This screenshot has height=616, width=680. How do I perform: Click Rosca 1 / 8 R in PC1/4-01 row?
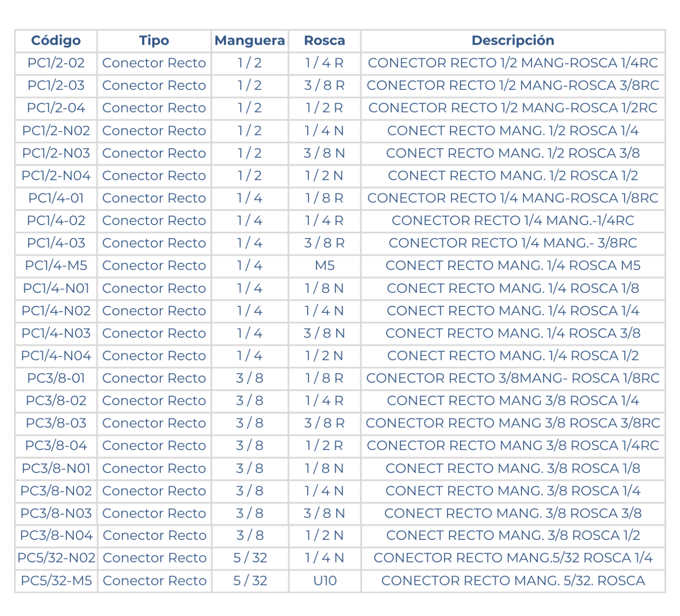(x=325, y=198)
